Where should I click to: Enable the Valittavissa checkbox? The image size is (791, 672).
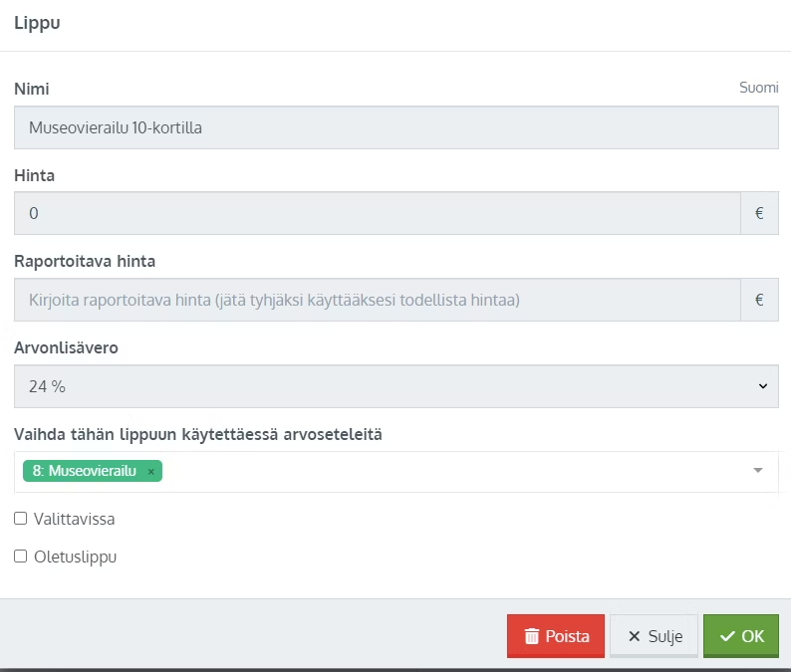point(20,519)
